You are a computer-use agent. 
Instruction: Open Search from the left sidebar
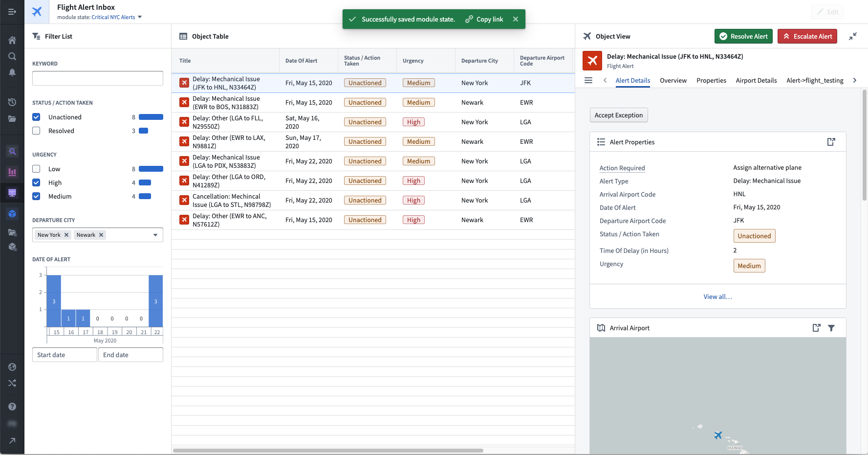pyautogui.click(x=12, y=56)
